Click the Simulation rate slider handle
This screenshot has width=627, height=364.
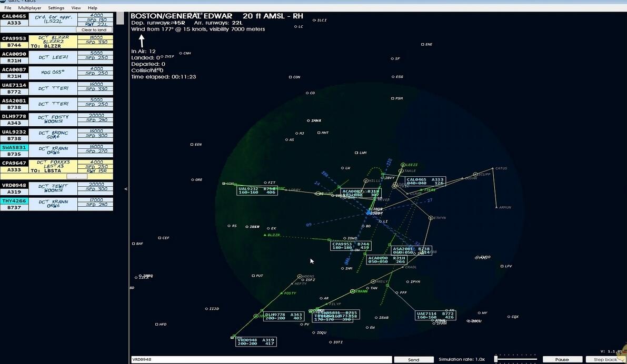point(496,359)
